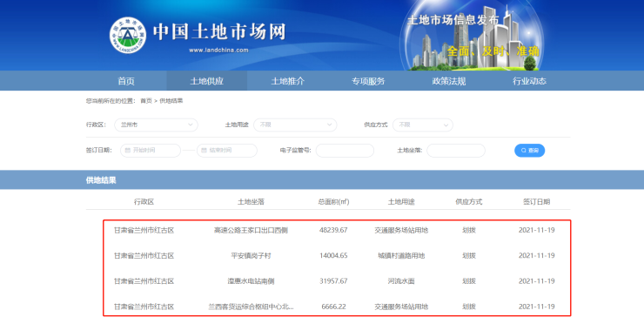Click the 供地结果 breadcrumb item

171,101
